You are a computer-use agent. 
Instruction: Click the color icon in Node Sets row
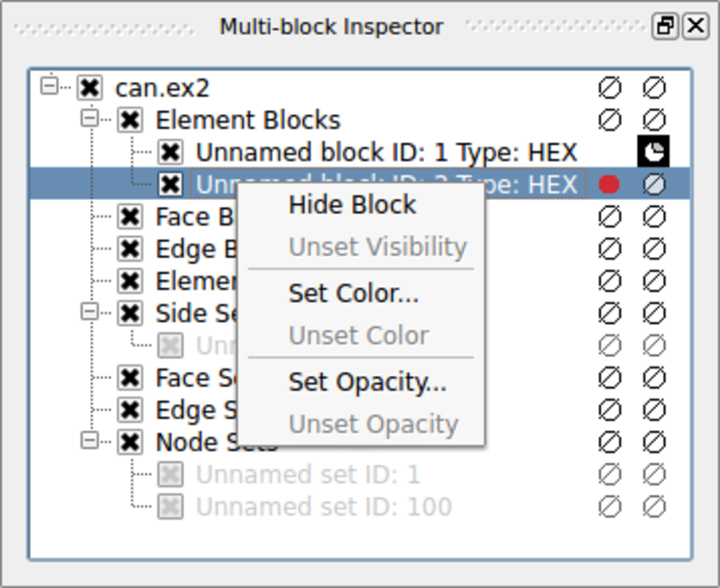[x=609, y=442]
